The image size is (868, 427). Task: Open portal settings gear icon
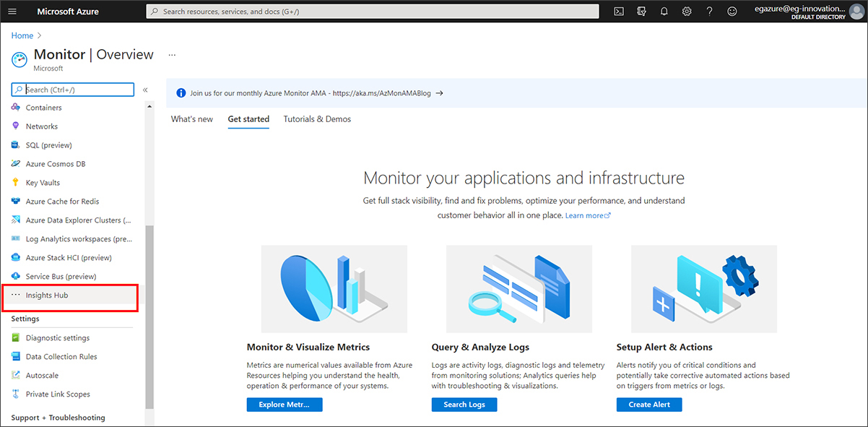click(x=687, y=12)
